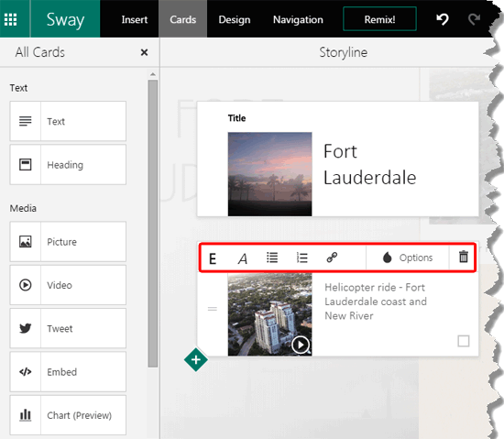Screen dimensions: 504x439
Task: Click the Storyline heading
Action: 344,52
